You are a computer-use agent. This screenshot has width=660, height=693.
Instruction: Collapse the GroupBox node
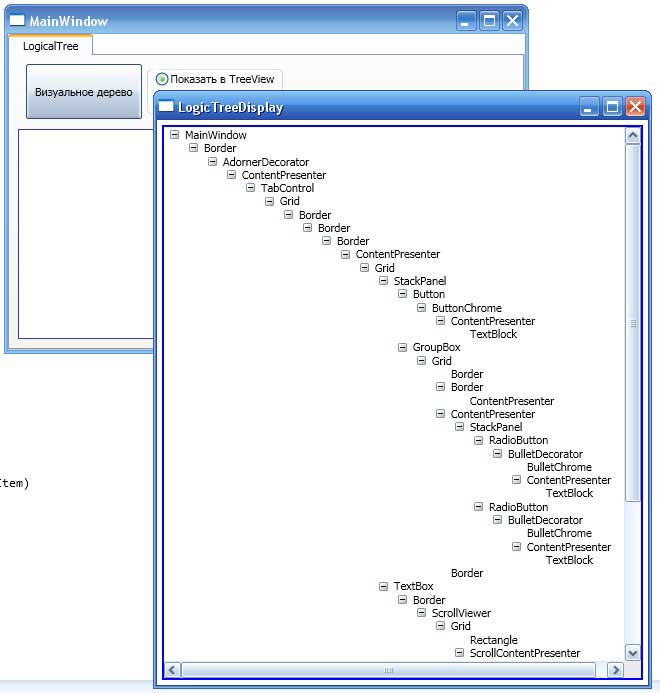(x=403, y=347)
